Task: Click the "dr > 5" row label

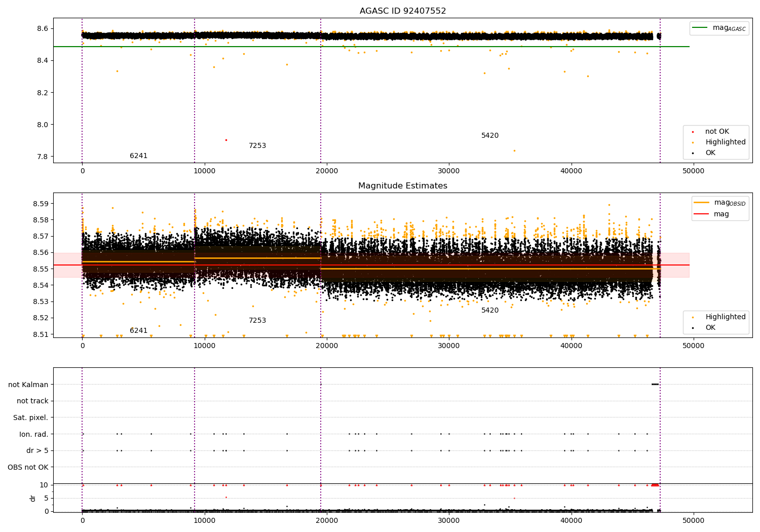Action: click(x=37, y=451)
